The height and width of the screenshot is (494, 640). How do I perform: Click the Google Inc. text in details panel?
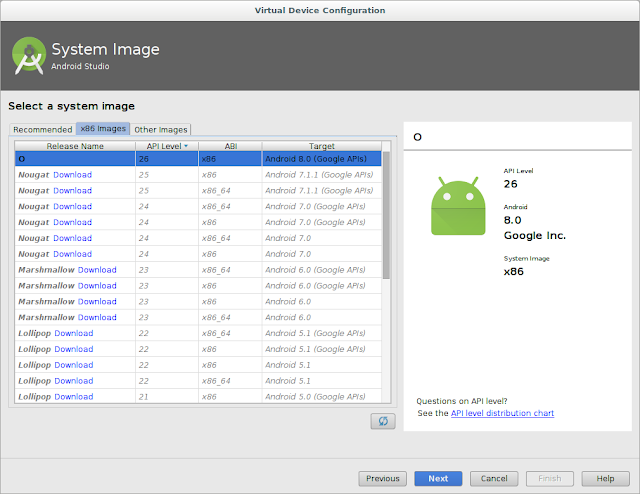[535, 236]
